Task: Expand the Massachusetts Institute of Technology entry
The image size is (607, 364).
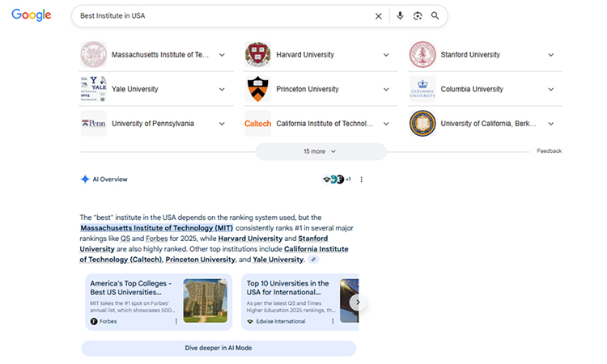Action: click(x=222, y=55)
